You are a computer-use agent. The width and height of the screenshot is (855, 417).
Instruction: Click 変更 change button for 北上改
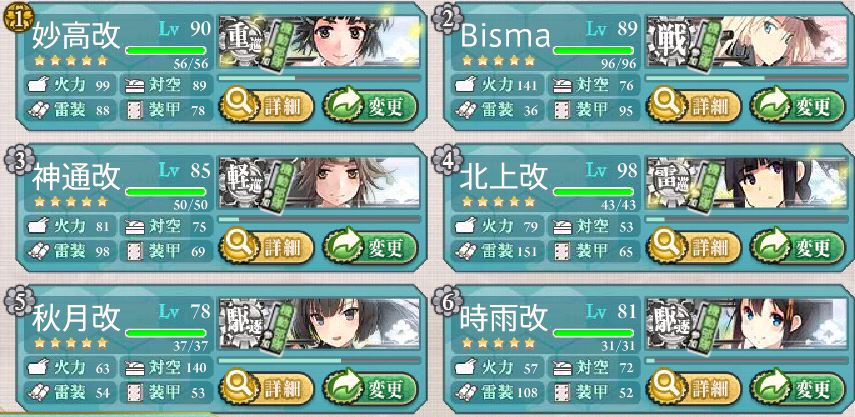(798, 247)
